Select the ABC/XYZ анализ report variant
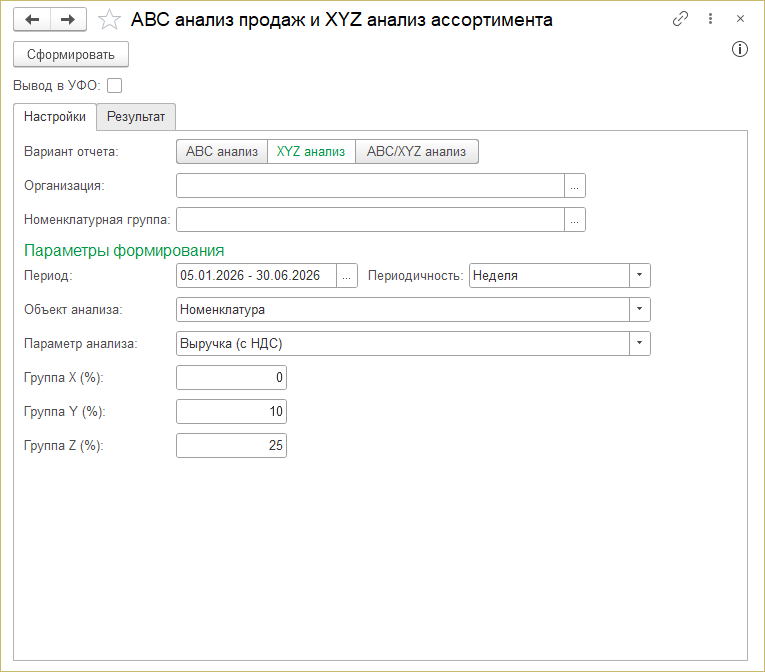 tap(417, 151)
